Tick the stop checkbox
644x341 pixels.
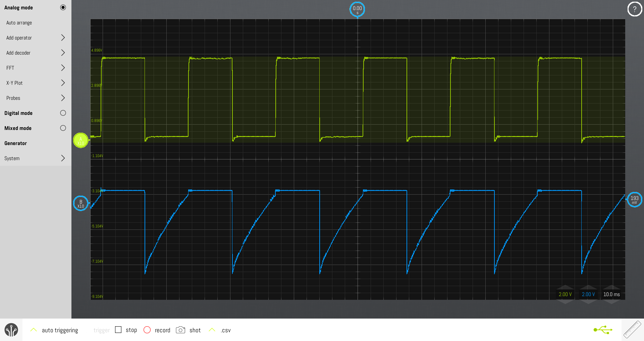coord(118,330)
